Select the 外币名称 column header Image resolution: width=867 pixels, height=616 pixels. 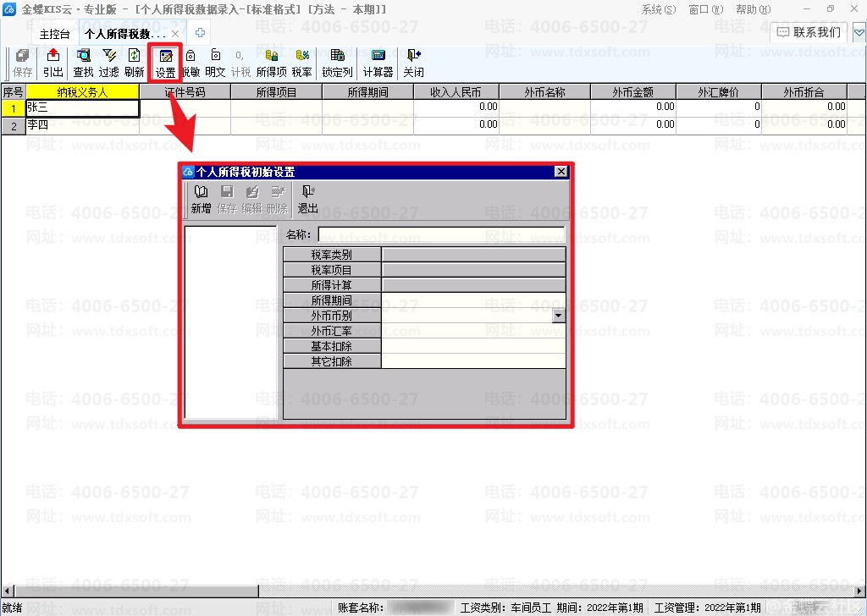(x=544, y=92)
